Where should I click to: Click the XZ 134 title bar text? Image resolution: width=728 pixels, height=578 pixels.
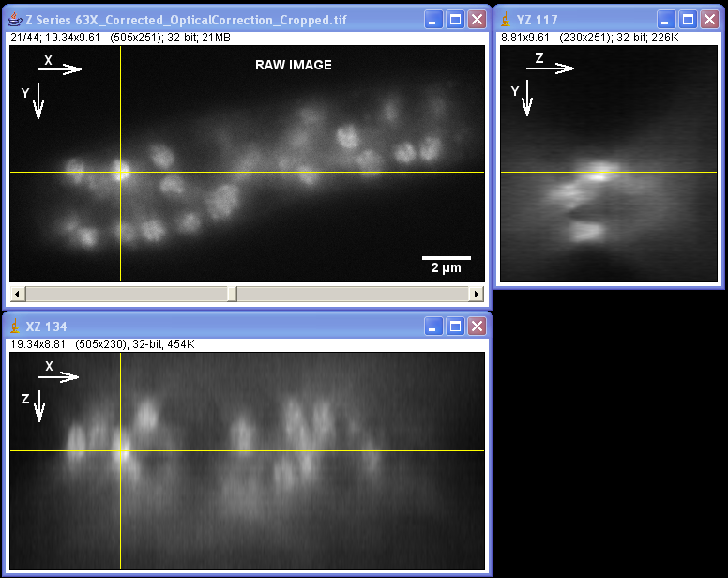tap(46, 327)
